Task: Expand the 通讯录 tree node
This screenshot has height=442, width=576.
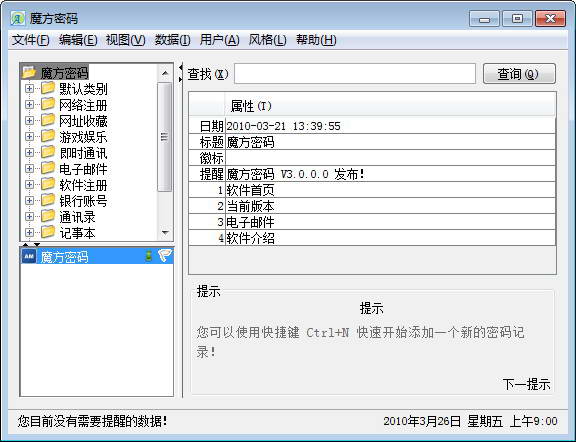Action: click(29, 217)
